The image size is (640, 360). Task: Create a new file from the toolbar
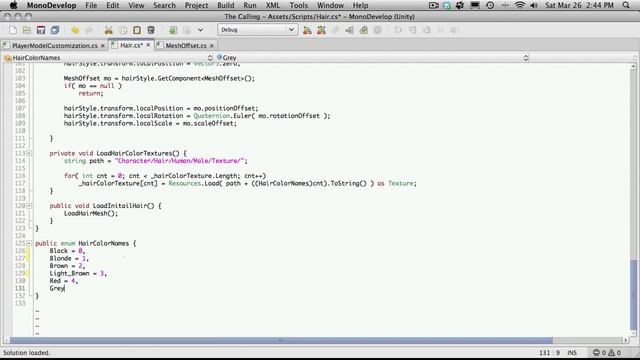(13, 30)
